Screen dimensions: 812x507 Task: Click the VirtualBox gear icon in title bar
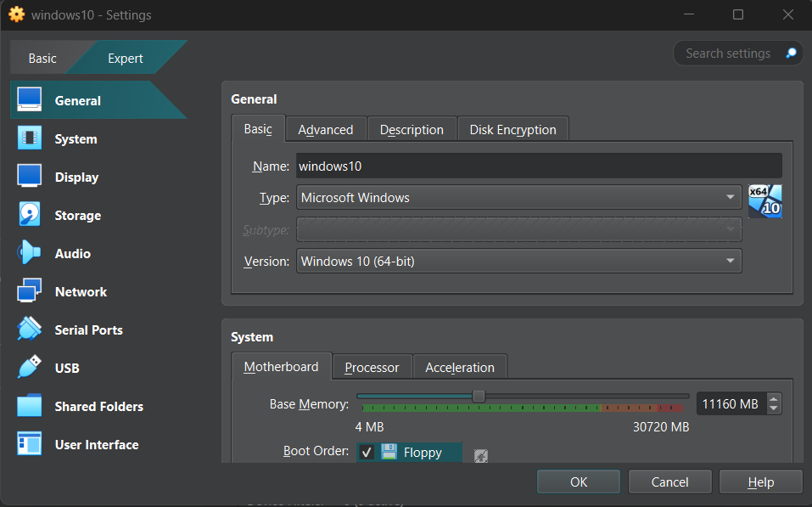click(x=17, y=14)
